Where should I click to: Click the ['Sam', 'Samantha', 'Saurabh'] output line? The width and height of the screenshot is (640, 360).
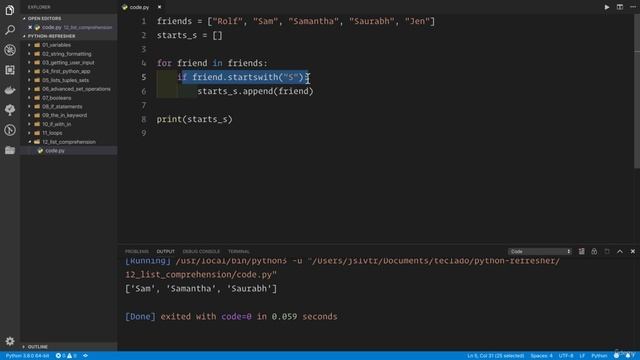pos(201,289)
